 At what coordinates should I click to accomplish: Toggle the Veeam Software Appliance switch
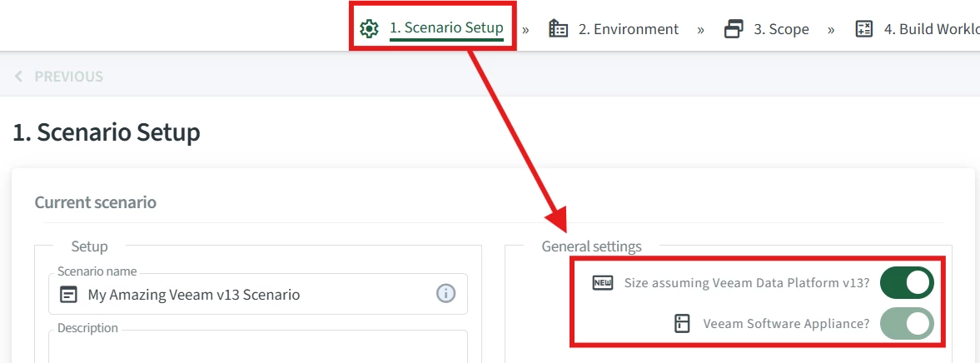coord(907,324)
